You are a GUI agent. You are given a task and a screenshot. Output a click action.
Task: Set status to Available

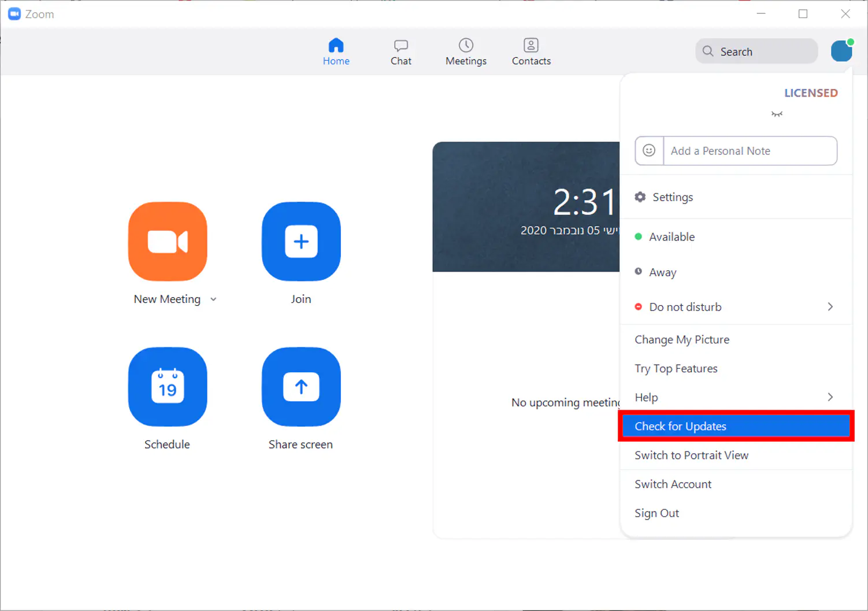point(672,237)
